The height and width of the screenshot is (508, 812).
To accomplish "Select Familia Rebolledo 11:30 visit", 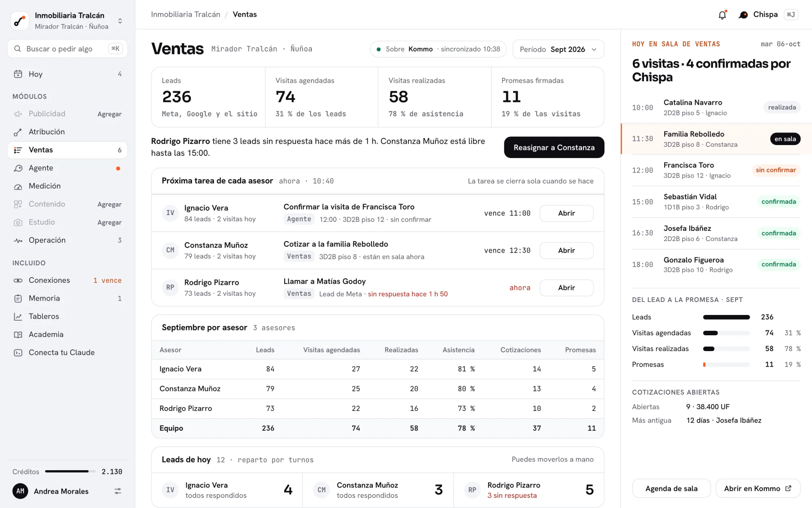I will pos(716,139).
